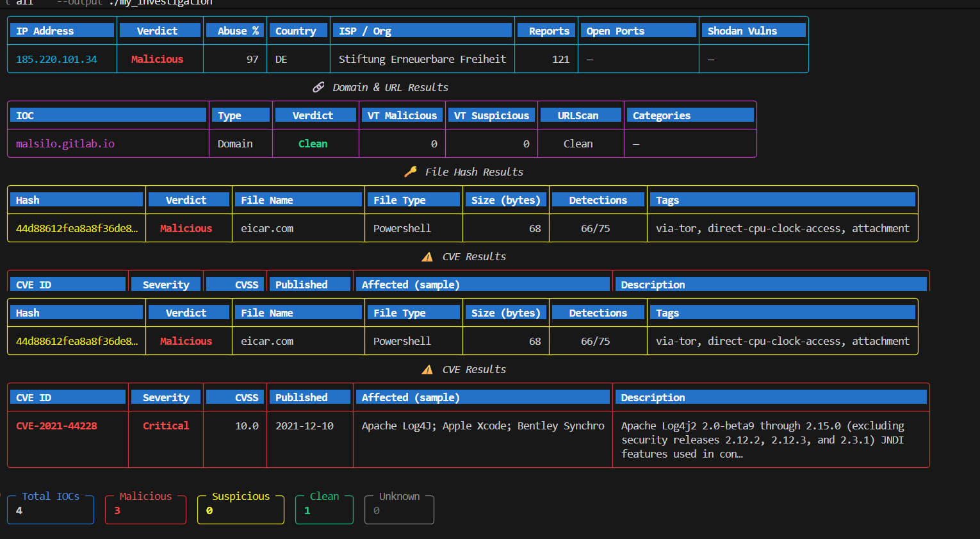This screenshot has width=980, height=539.
Task: Select the Stiftung Erneuerbare Freiheit cell
Action: coord(422,59)
